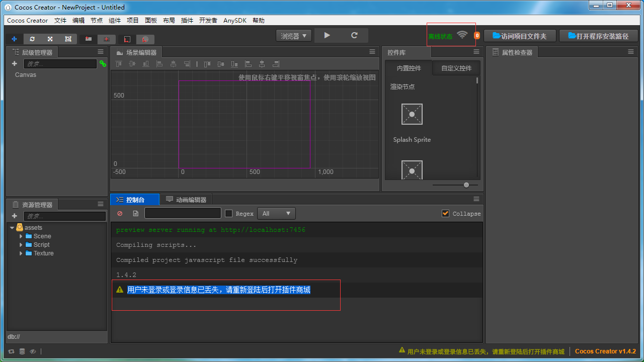This screenshot has height=362, width=644.
Task: Click the Splash Sprite control thumbnail
Action: [x=412, y=114]
